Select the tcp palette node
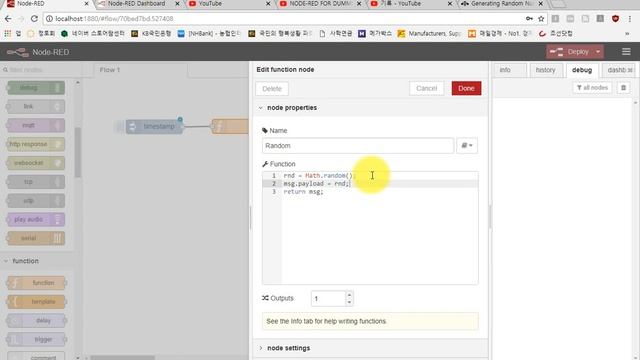The height and width of the screenshot is (360, 640). click(x=36, y=182)
